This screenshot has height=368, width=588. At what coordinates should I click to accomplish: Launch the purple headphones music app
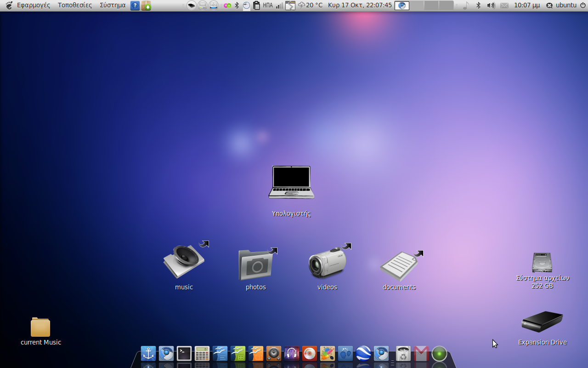[292, 353]
